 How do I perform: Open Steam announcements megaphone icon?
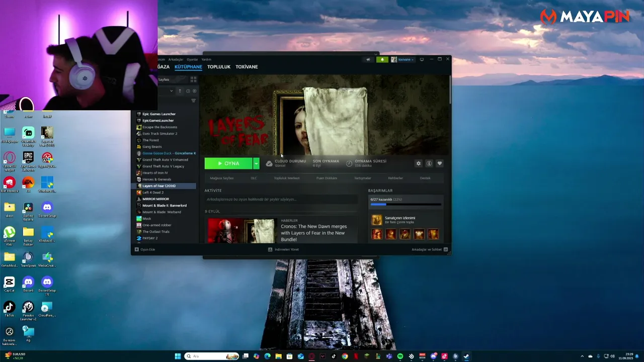[x=368, y=59]
